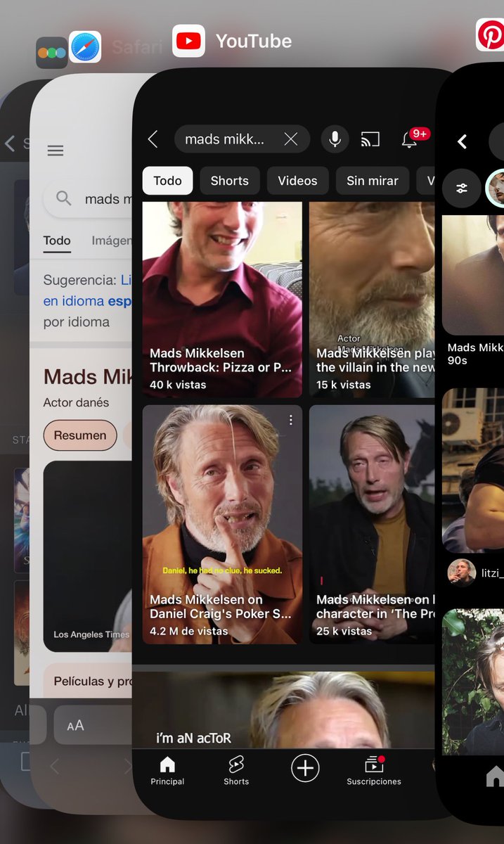Screen dimensions: 504x844
Task: Tap the YouTube app icon in switcher header
Action: tap(188, 41)
